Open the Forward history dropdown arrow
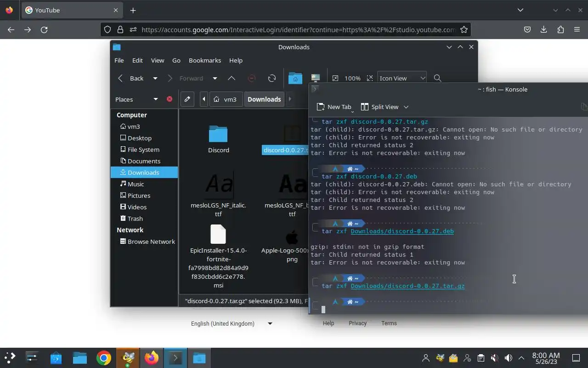The height and width of the screenshot is (368, 588). point(215,78)
